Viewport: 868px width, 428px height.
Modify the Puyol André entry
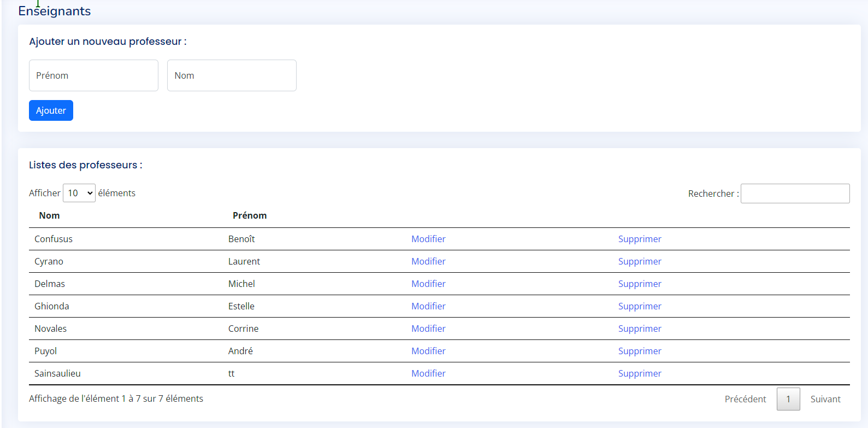tap(428, 351)
